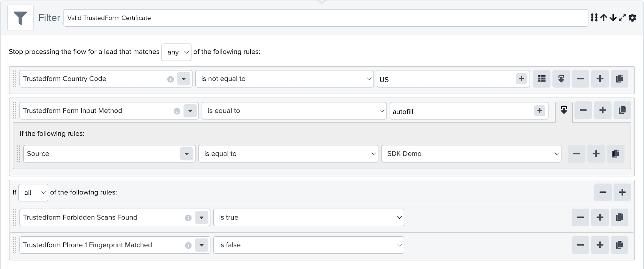Screen dimensions: 644x269
Task: Add nested condition to Country Code rule
Action: (x=561, y=79)
